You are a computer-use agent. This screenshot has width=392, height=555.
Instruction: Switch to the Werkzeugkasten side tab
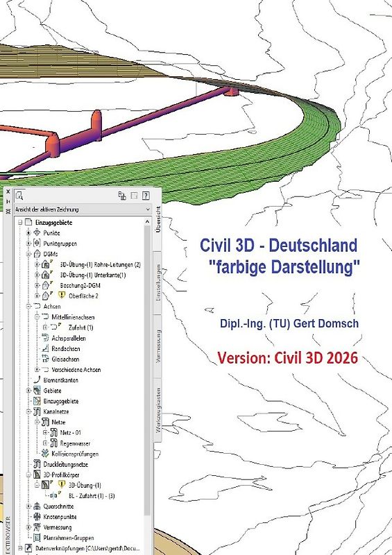pyautogui.click(x=158, y=409)
